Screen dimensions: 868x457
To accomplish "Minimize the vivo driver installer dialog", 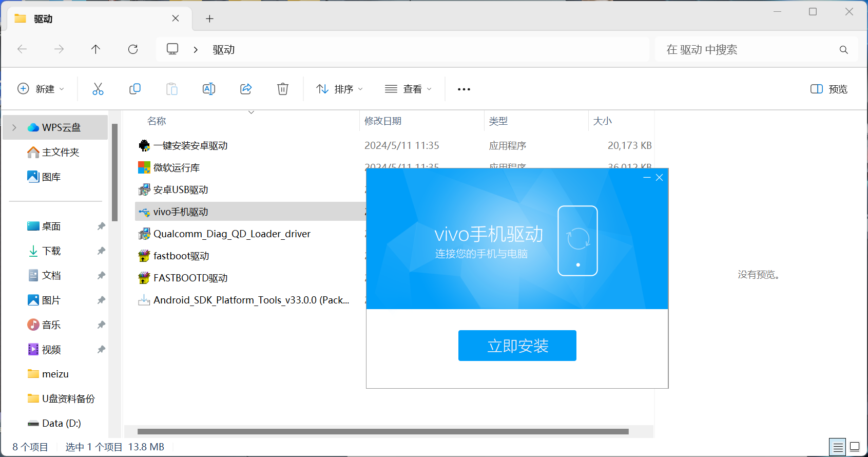I will [647, 177].
